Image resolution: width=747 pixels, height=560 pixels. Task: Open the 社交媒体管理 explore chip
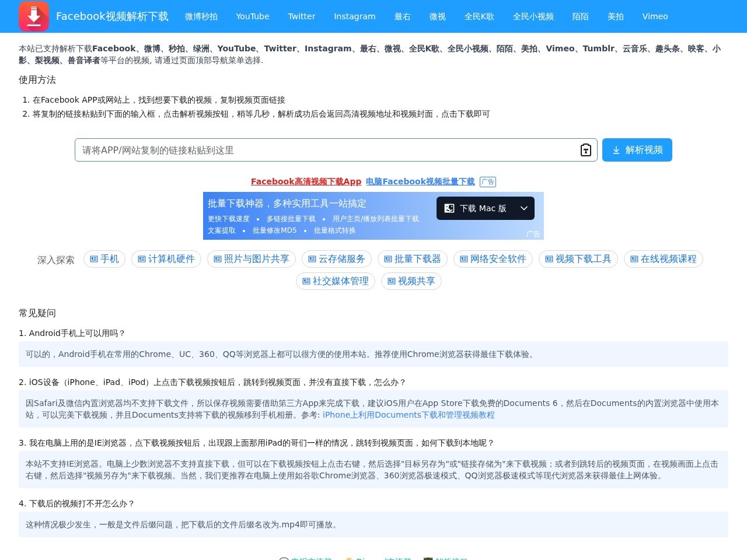[336, 281]
